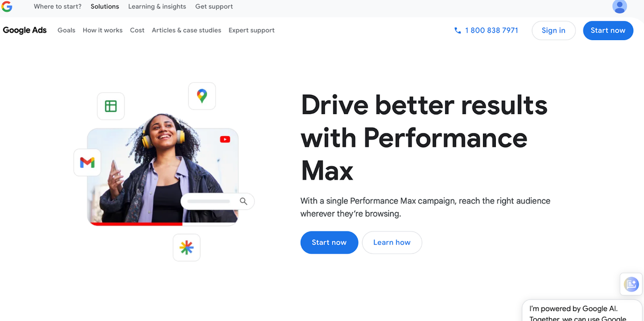Open the user account avatar

pos(619,6)
